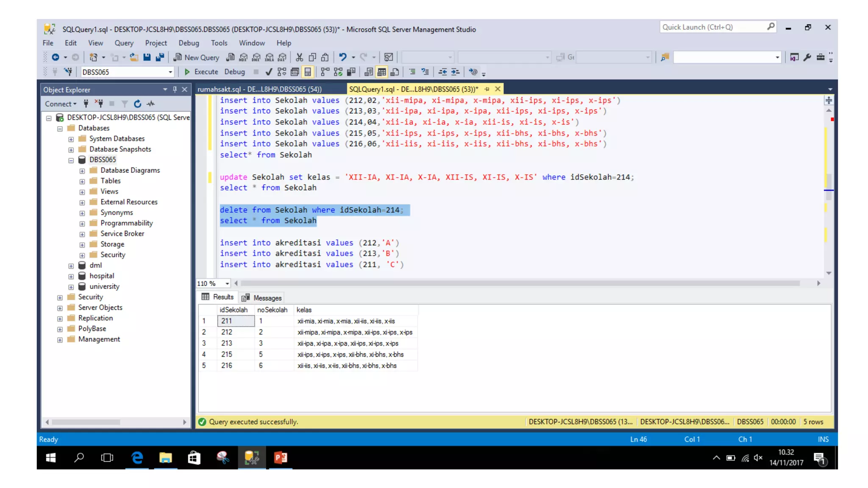
Task: Click the Cut scissors icon
Action: tap(299, 57)
